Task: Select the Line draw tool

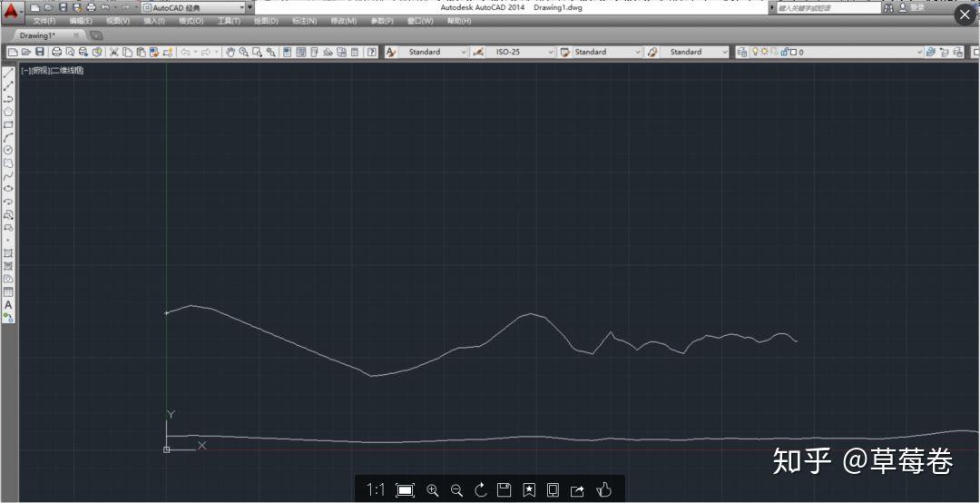Action: pos(8,74)
